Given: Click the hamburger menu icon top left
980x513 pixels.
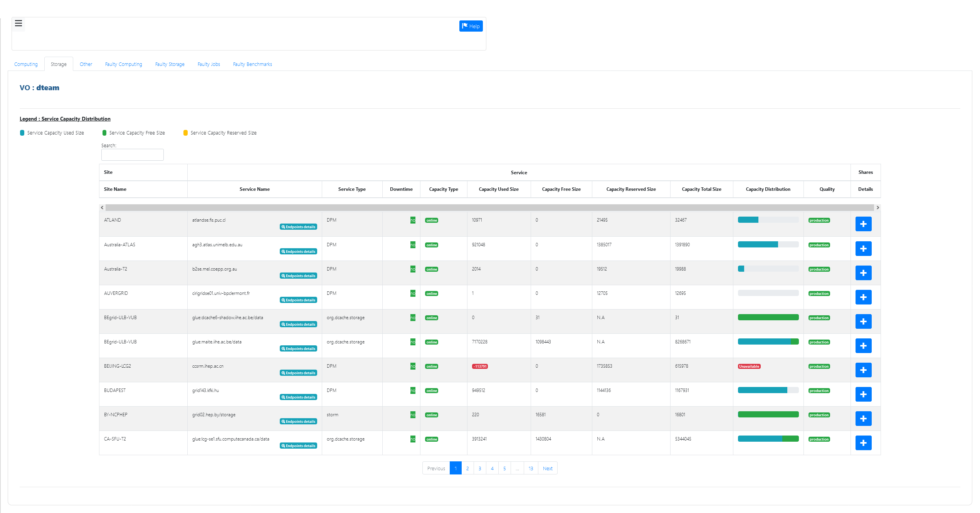Looking at the screenshot, I should click(19, 24).
